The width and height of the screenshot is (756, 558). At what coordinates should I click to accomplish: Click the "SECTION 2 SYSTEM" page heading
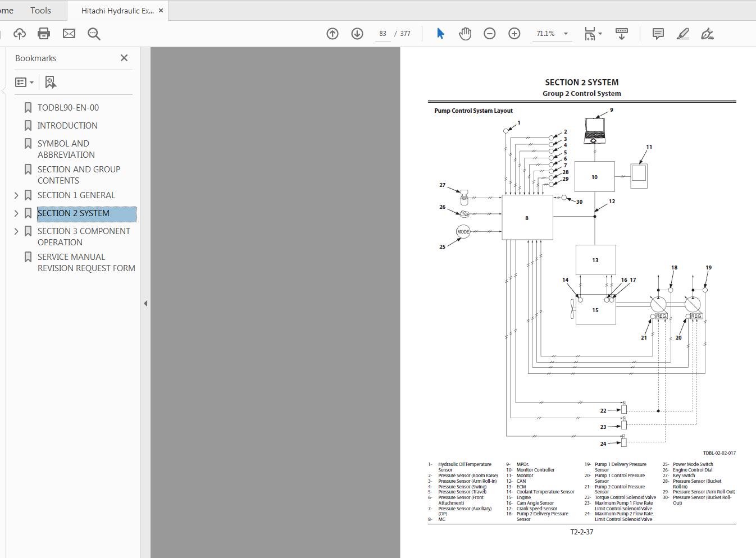point(582,83)
